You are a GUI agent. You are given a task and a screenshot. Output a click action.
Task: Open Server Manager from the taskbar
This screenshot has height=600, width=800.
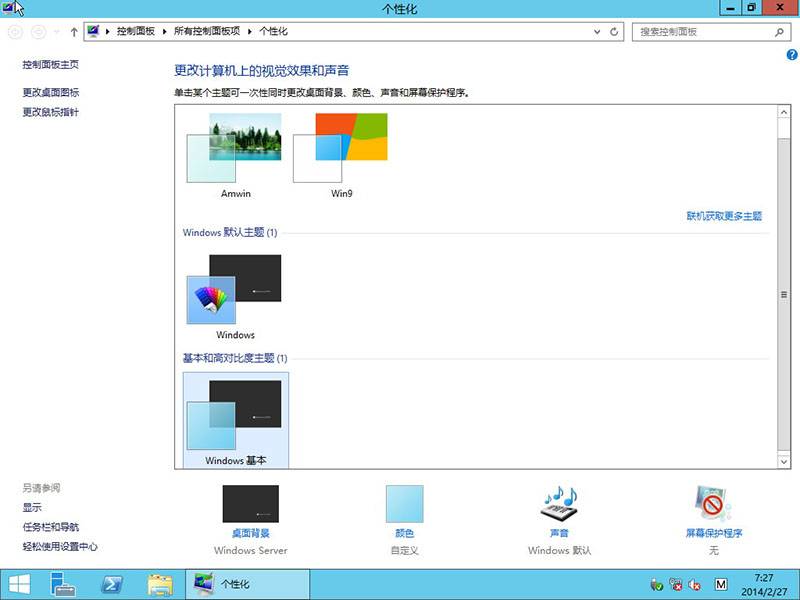[x=63, y=584]
